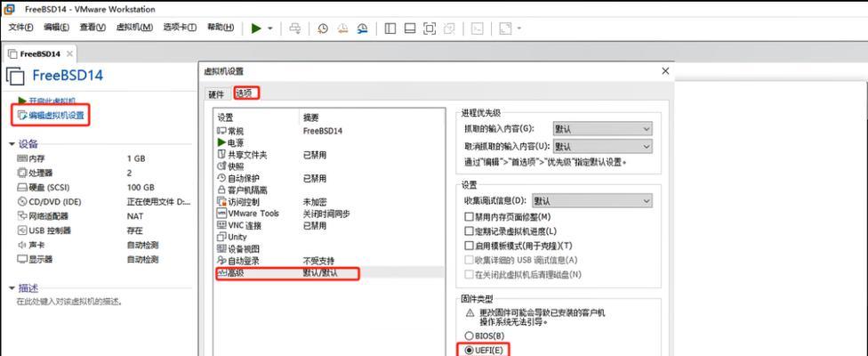This screenshot has width=868, height=356.
Task: Select 高级 in the settings list
Action: (329, 272)
